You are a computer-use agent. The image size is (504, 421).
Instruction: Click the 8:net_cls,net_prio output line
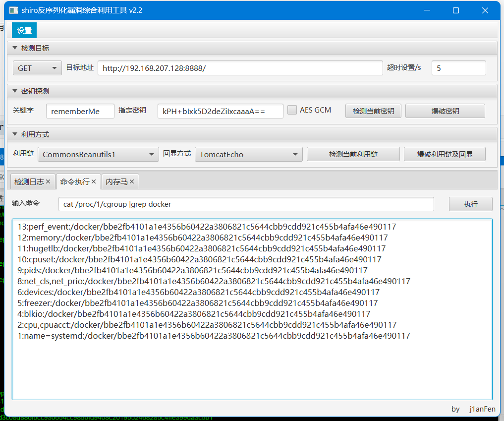pos(214,282)
